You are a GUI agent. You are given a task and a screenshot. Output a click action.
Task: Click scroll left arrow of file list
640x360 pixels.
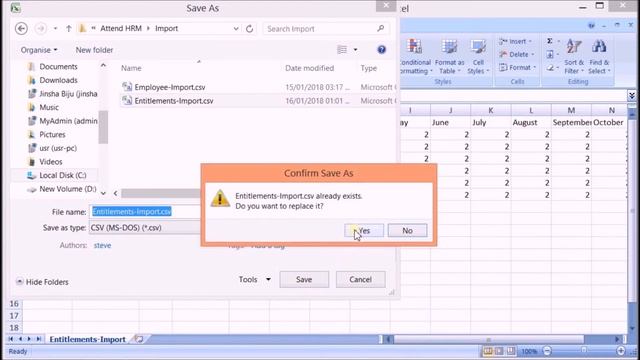tap(116, 193)
